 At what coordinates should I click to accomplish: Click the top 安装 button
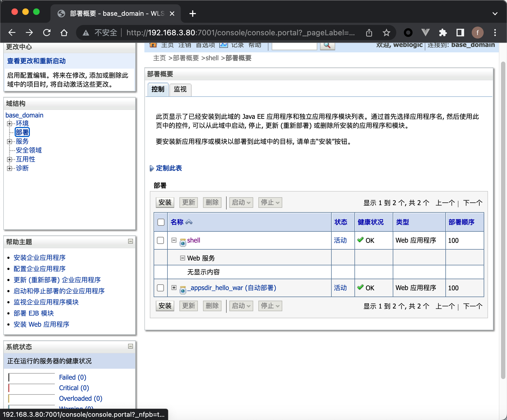(x=165, y=202)
